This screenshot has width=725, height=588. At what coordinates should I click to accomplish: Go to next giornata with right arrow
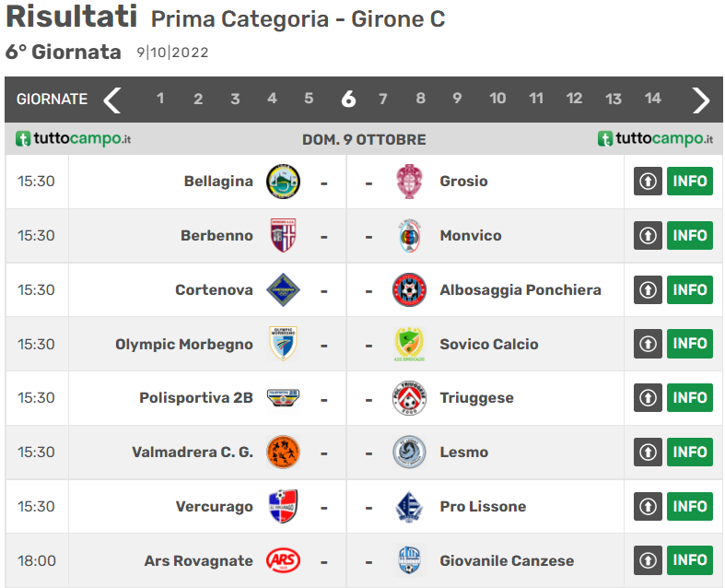coord(701,100)
